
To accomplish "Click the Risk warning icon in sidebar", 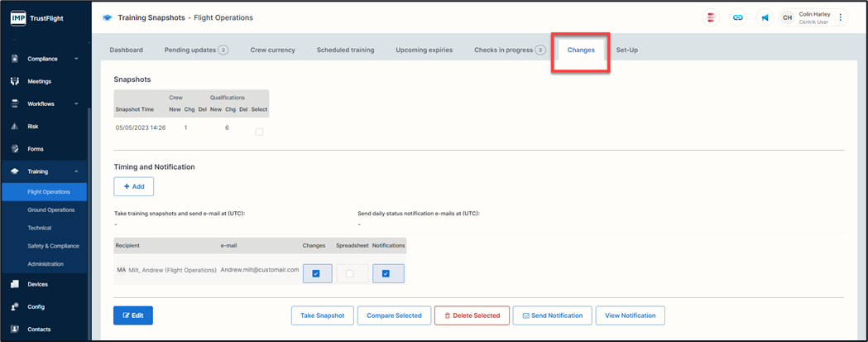I will [15, 127].
